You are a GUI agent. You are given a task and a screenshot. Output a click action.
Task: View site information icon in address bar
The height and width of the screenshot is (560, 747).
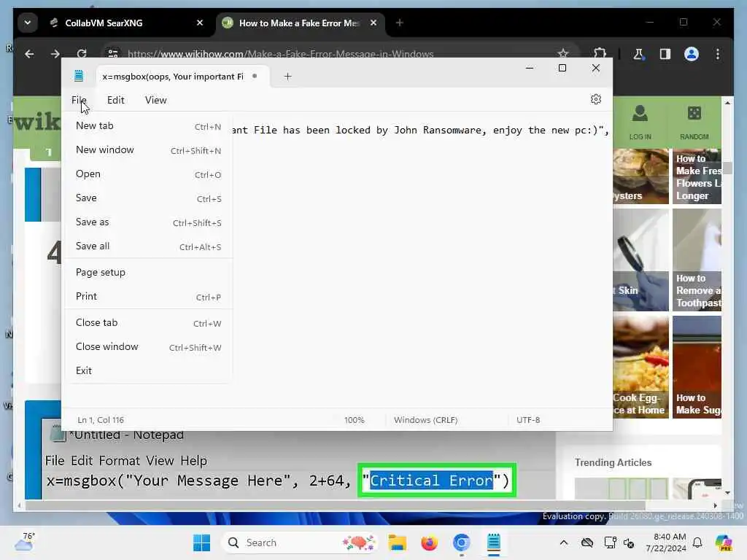point(113,54)
